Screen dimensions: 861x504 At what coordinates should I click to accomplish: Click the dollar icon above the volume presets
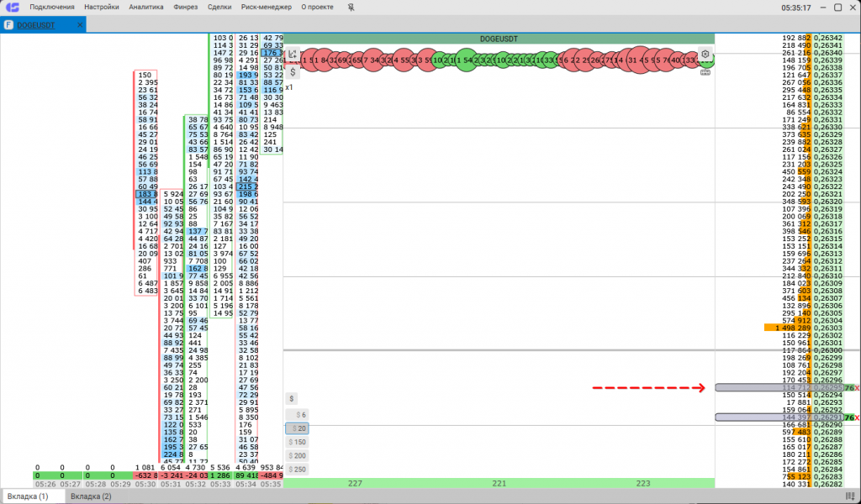[x=292, y=399]
